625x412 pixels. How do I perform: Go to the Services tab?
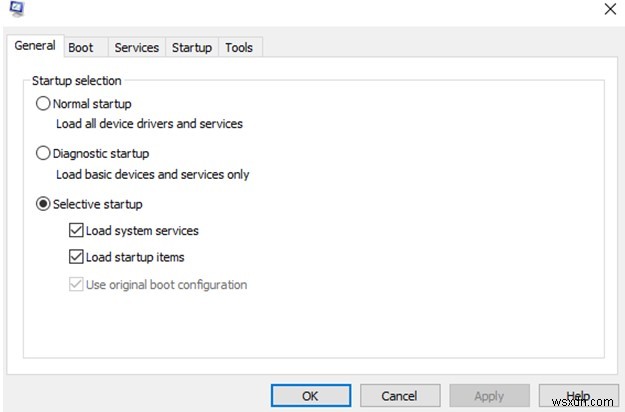[137, 47]
